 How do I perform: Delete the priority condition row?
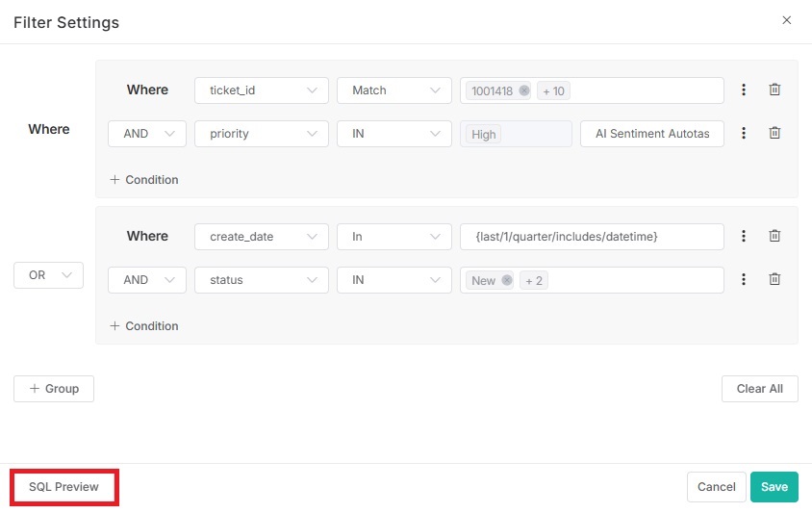point(774,134)
